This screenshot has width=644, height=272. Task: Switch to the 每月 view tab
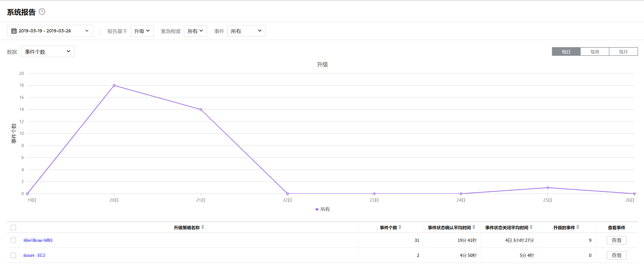pyautogui.click(x=623, y=51)
